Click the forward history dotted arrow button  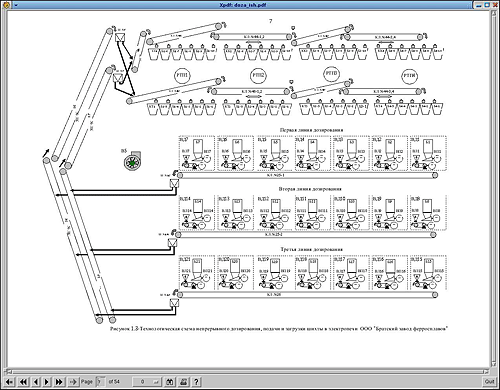pos(73,381)
